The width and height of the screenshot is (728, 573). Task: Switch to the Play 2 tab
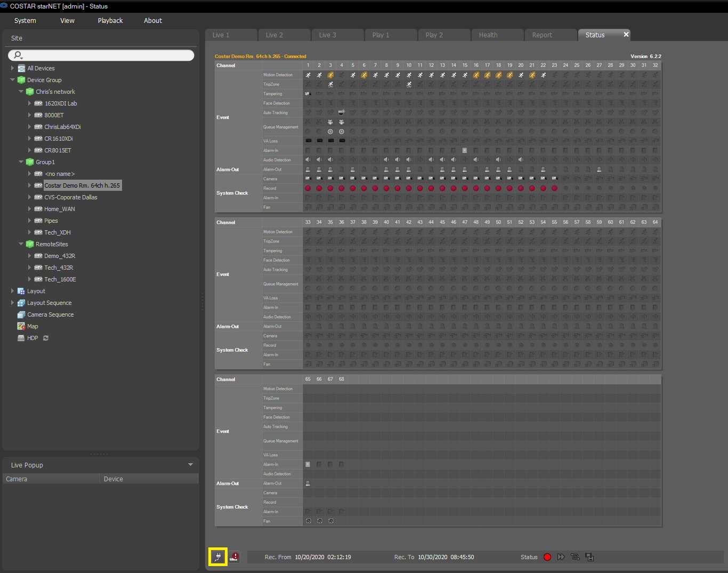[x=444, y=35]
